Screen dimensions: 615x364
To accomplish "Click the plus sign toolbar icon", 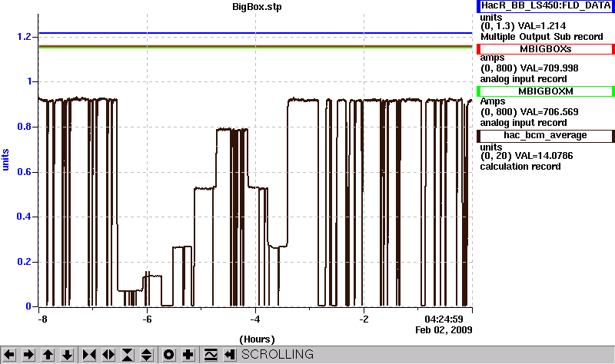I will [x=188, y=355].
